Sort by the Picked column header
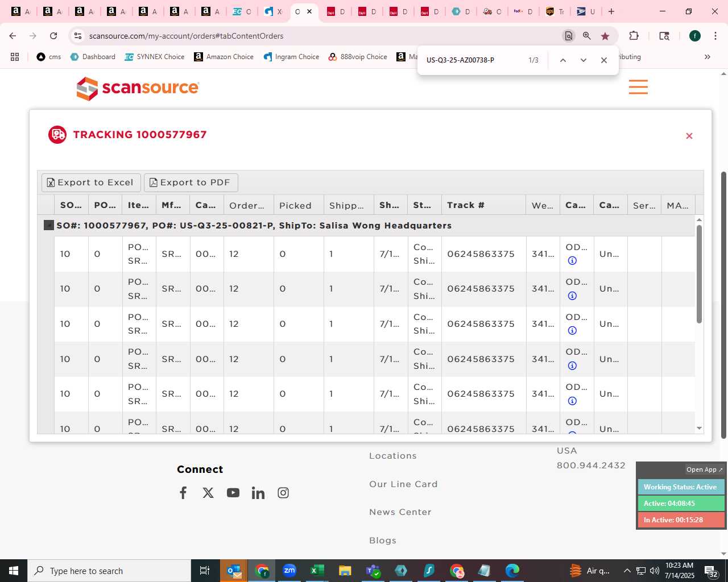The image size is (728, 582). pos(298,205)
